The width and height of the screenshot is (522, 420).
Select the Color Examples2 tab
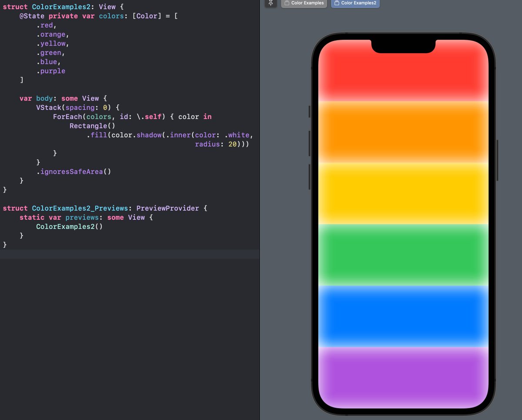click(x=355, y=3)
